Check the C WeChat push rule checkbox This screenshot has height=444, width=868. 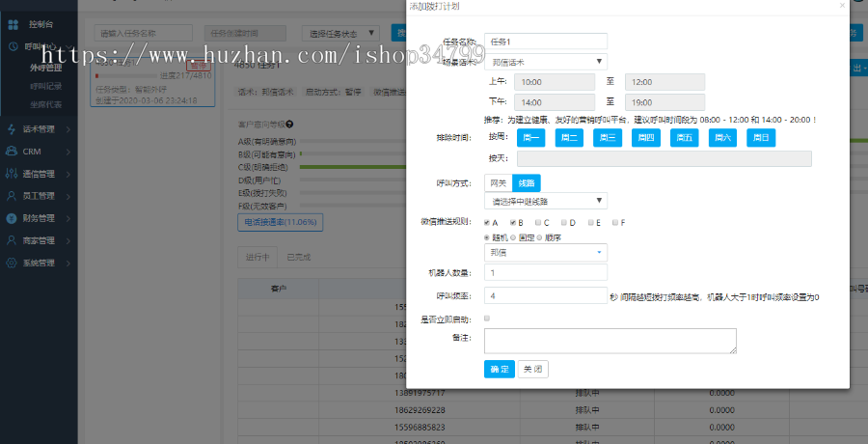pos(538,223)
